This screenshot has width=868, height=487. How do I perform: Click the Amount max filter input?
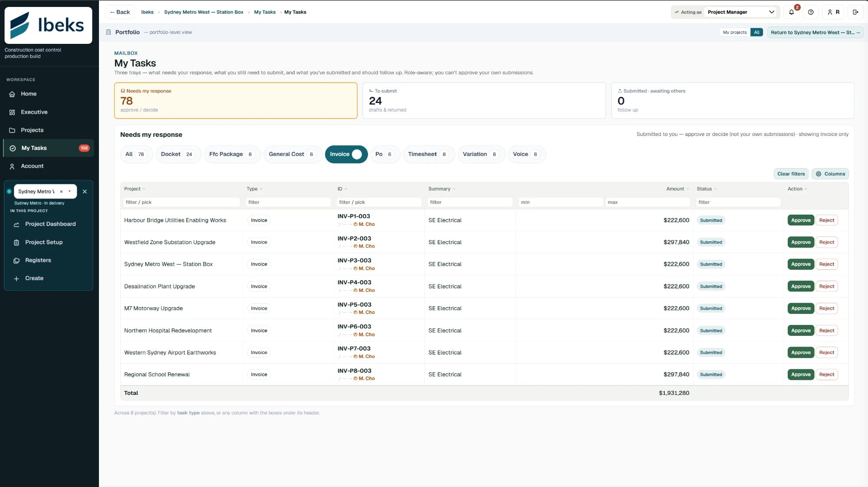[647, 202]
